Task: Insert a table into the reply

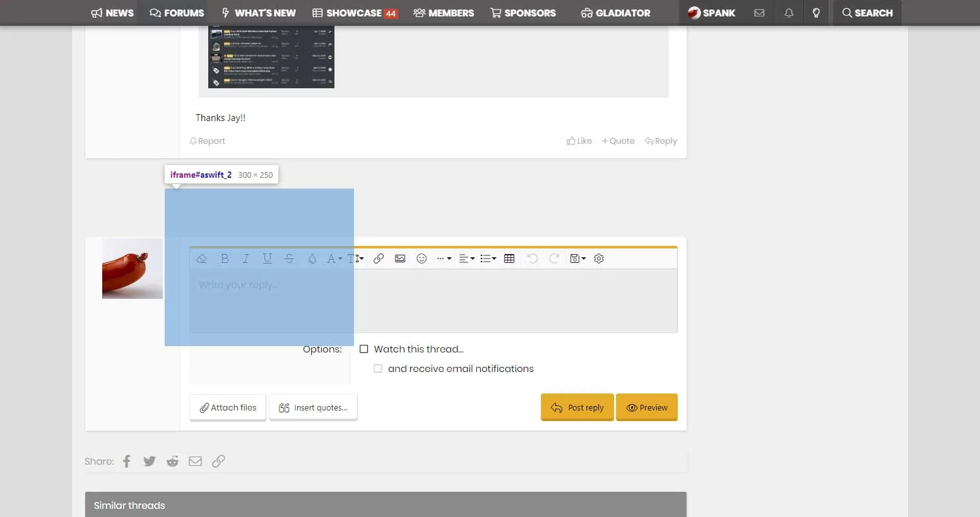Action: [509, 258]
